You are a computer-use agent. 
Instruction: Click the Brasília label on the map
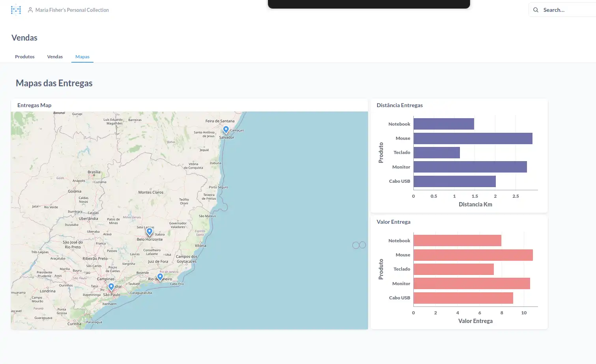[x=94, y=172]
